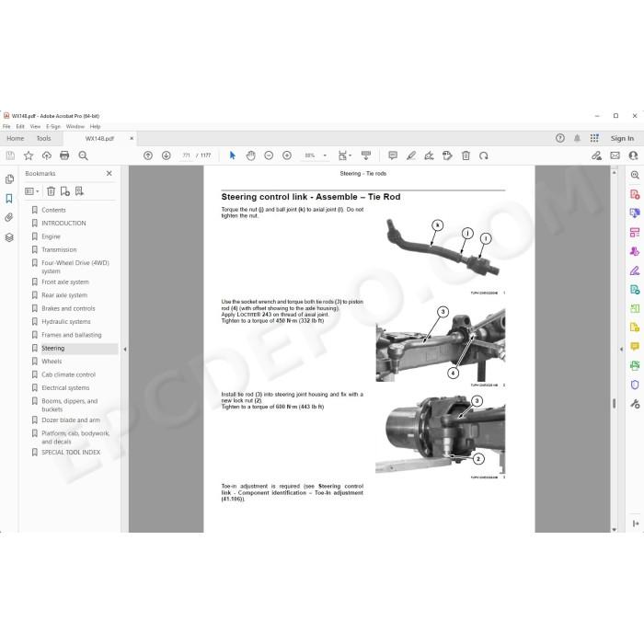
Task: Open the Dozer blade and arm bookmark
Action: point(71,420)
